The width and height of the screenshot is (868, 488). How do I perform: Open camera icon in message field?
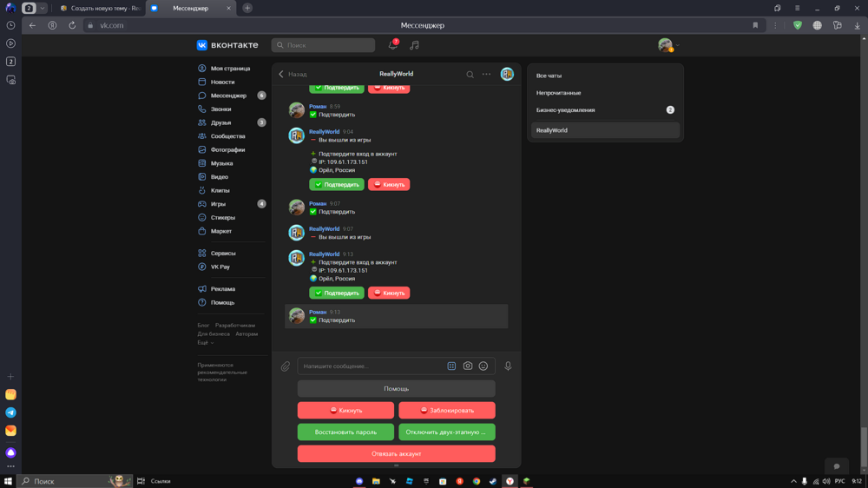tap(468, 366)
